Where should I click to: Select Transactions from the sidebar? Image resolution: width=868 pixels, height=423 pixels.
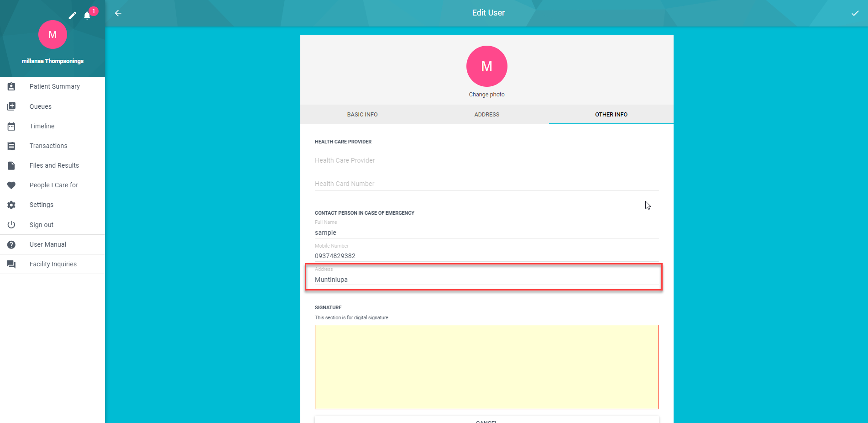click(52, 146)
